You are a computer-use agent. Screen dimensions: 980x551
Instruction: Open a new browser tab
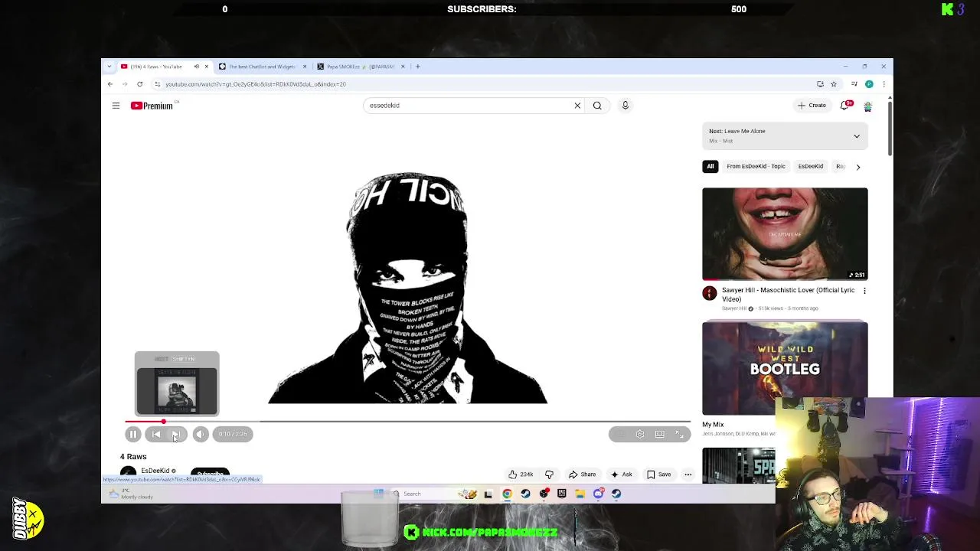pos(417,67)
